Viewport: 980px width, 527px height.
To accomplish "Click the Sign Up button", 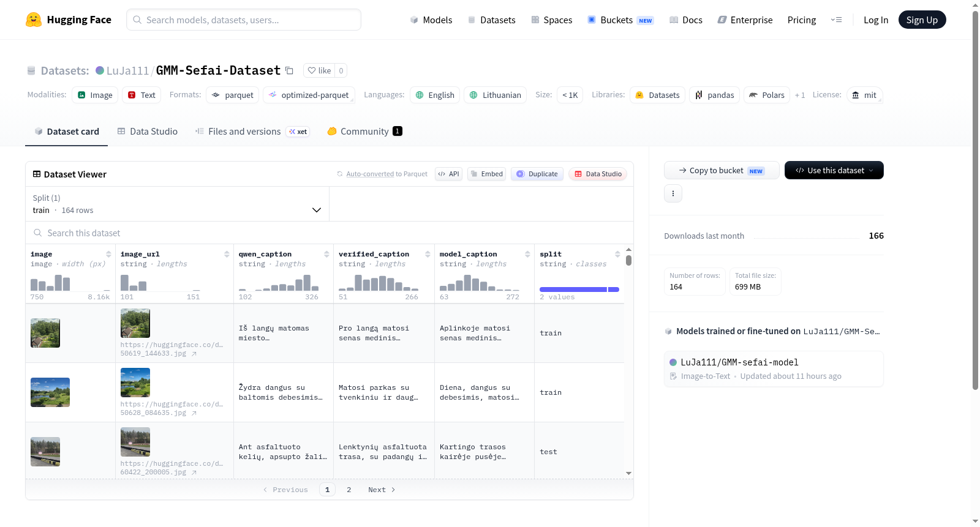I will [x=922, y=20].
